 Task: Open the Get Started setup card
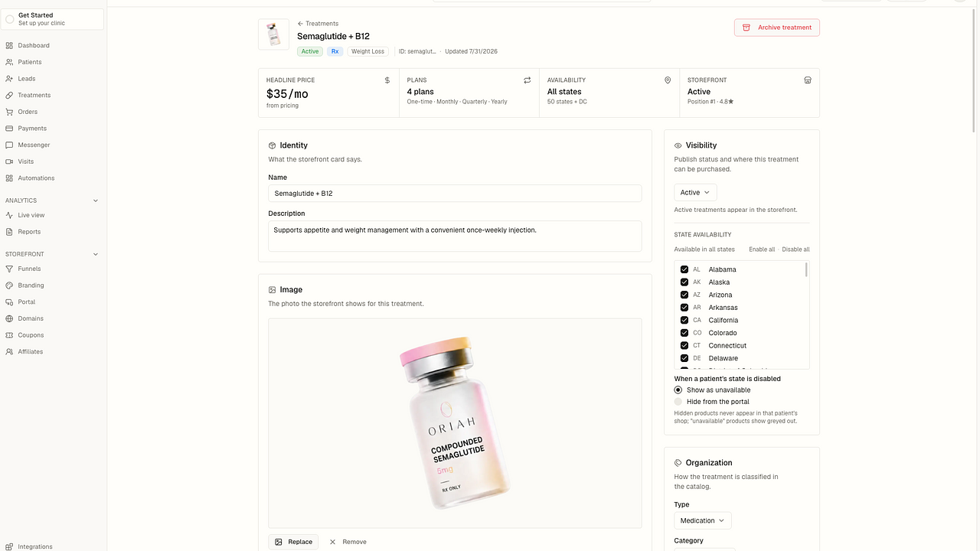(x=53, y=19)
